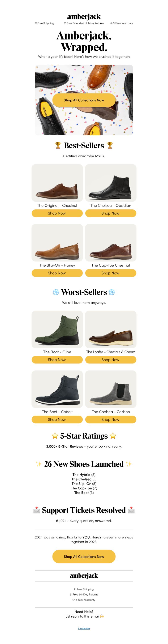Shop Now for The Chelsea - Obsidian

[x=111, y=213]
